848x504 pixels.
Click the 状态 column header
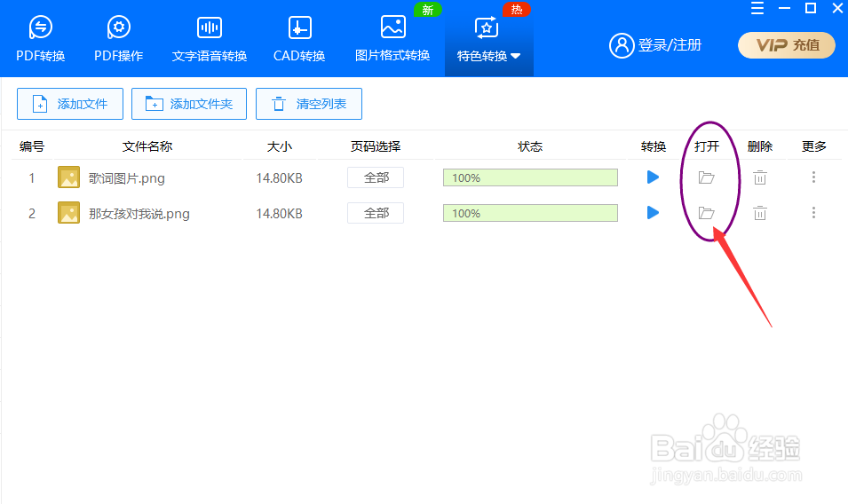(530, 146)
